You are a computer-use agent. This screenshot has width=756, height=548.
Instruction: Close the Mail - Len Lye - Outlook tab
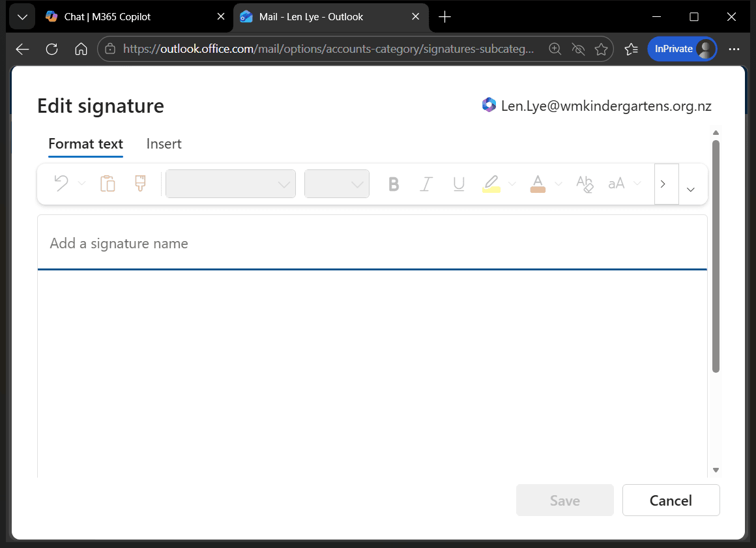[416, 17]
